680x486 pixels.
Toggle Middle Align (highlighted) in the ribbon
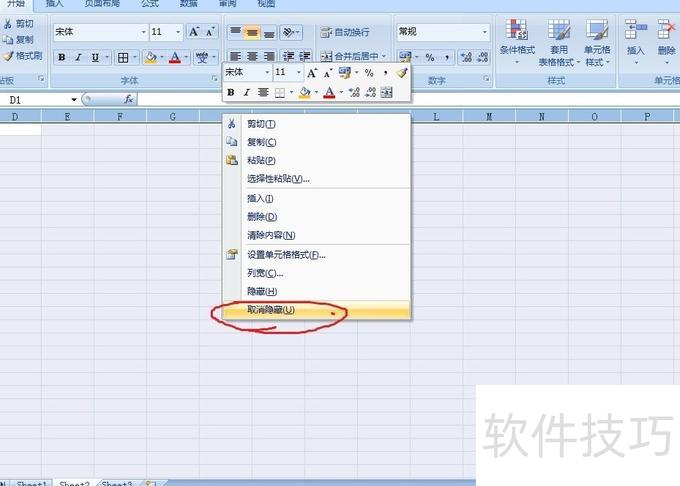(252, 32)
